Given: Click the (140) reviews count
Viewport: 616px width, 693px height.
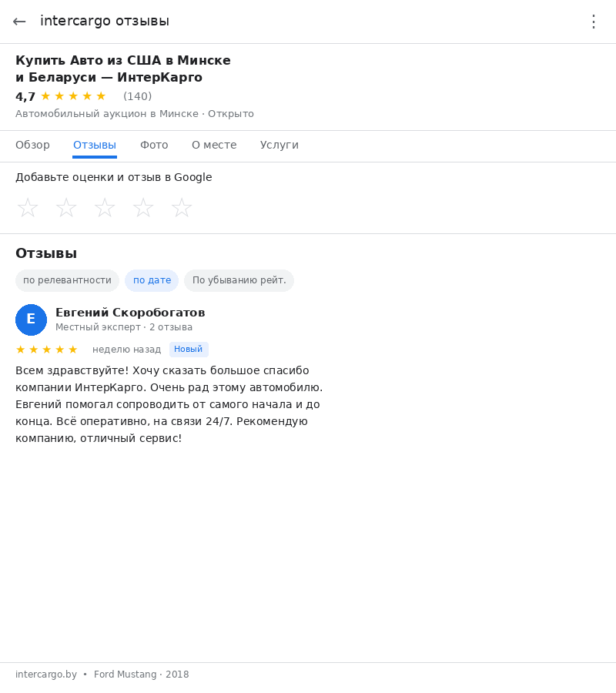Looking at the screenshot, I should pyautogui.click(x=137, y=96).
